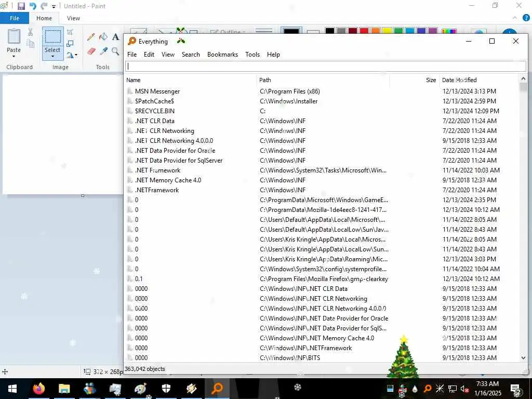
Task: Sort results by Path column header
Action: coord(323,80)
